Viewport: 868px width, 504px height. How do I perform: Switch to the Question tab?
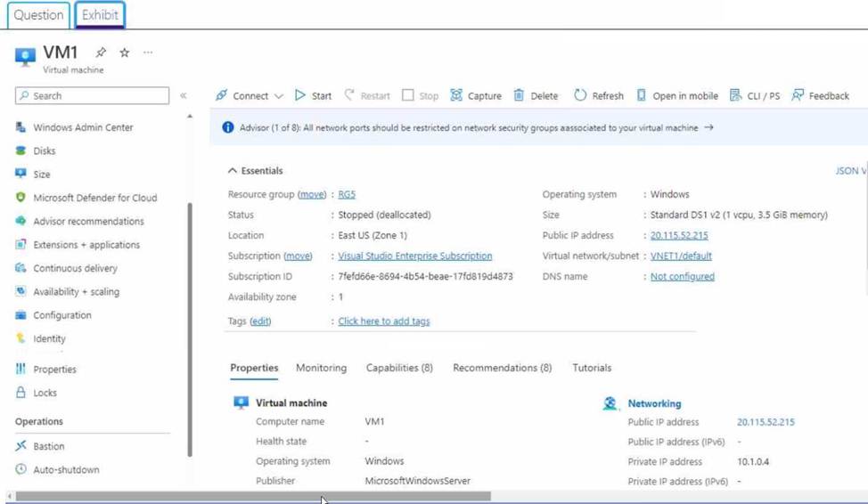[x=38, y=15]
